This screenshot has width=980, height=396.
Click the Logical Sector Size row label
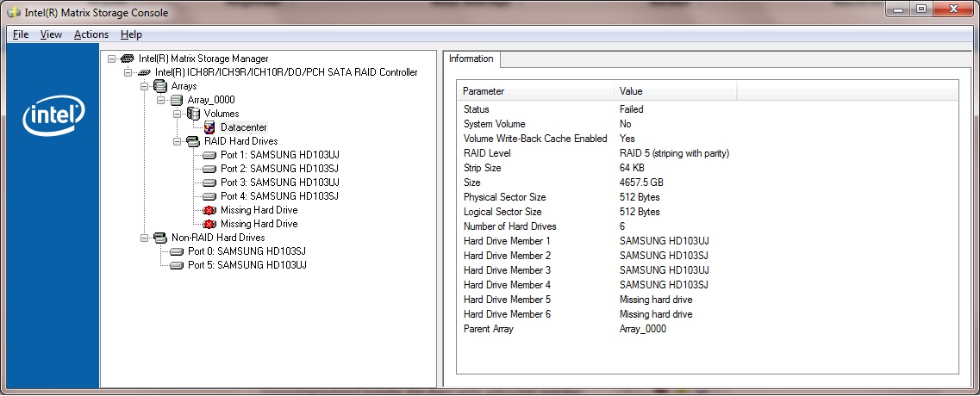502,212
